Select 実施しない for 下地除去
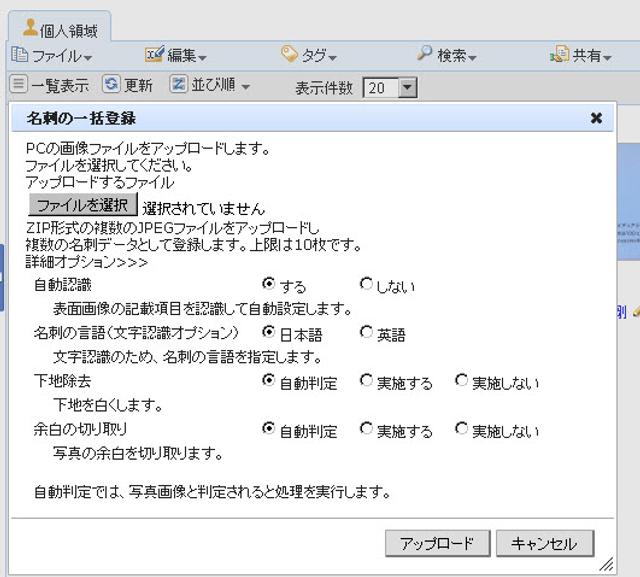The image size is (640, 577). coord(461,380)
